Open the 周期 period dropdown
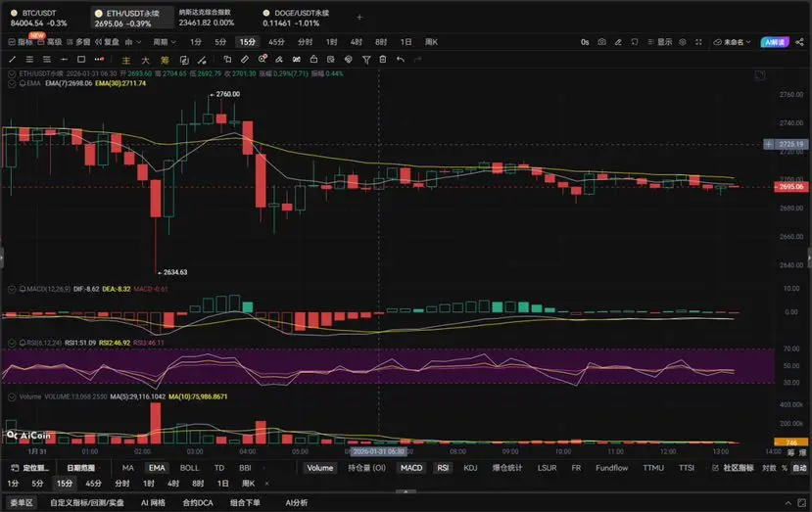The image size is (812, 512). click(x=165, y=42)
